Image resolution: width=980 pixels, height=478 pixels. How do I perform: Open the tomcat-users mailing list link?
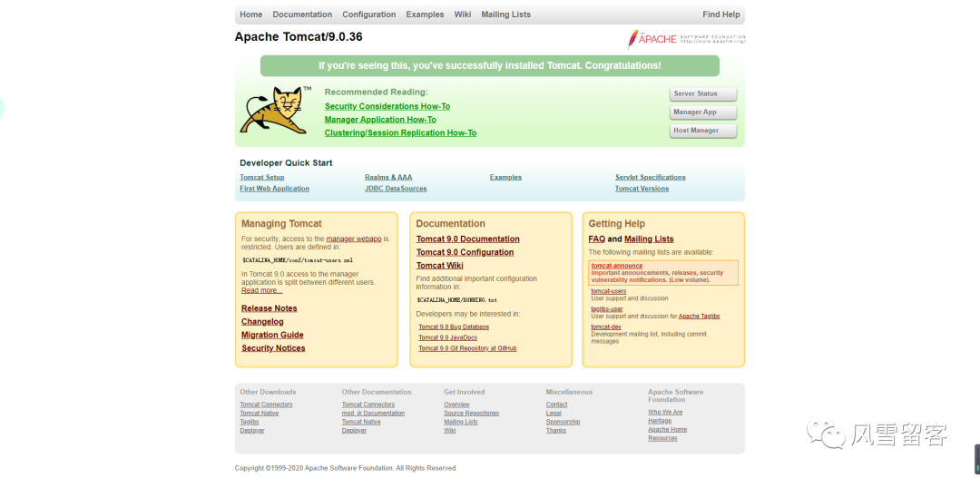tap(609, 291)
